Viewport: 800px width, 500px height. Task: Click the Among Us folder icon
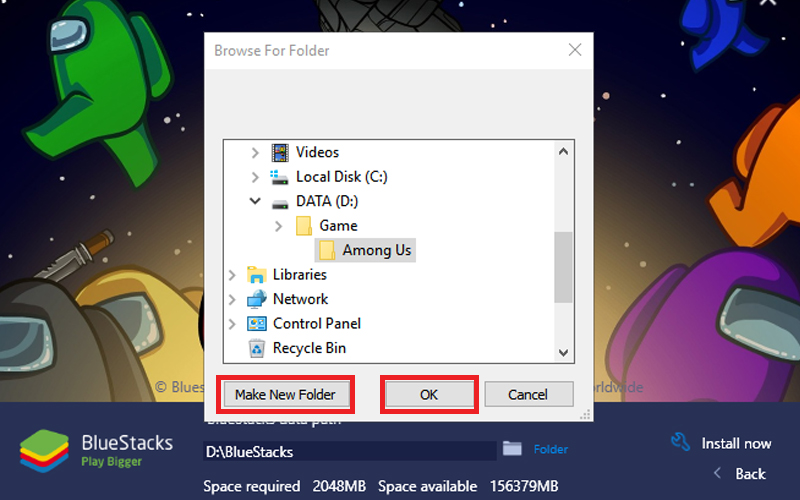coord(327,250)
